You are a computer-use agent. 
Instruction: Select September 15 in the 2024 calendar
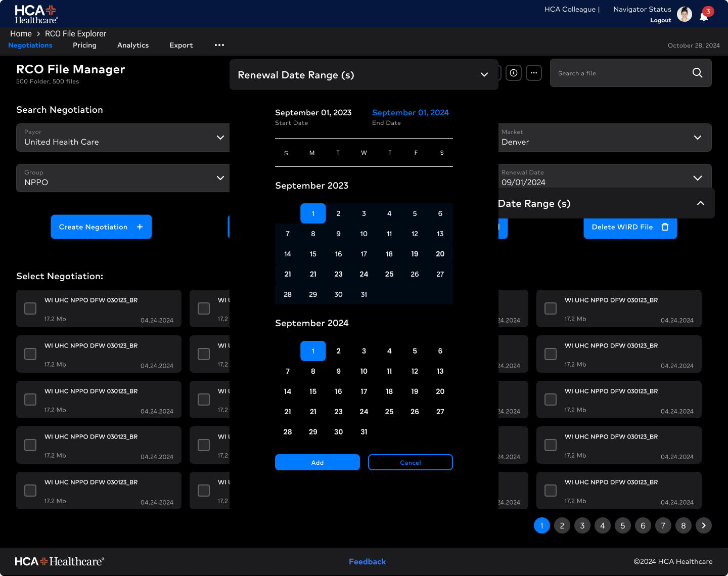pos(313,391)
